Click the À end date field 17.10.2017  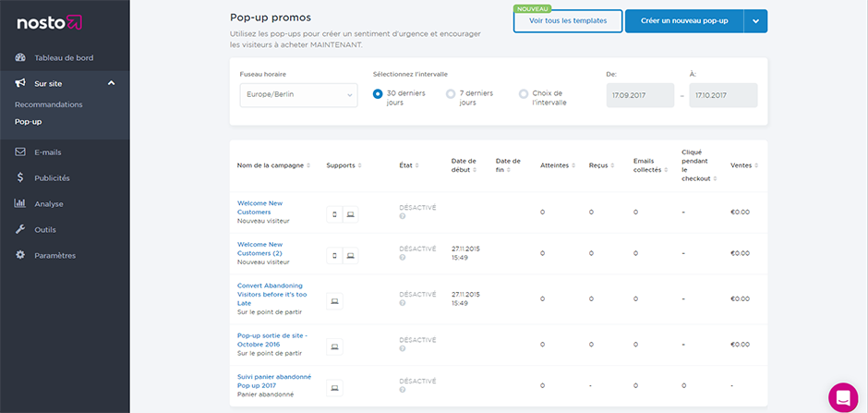coord(723,95)
